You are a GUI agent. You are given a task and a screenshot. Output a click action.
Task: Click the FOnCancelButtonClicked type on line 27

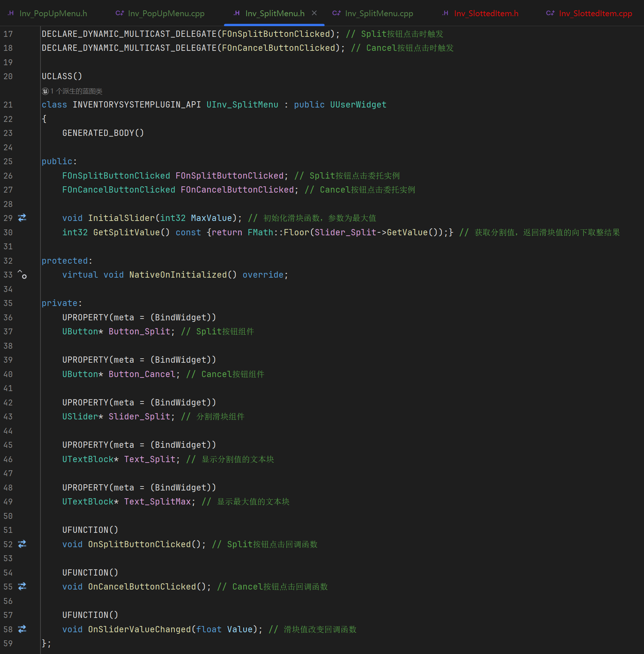(119, 190)
